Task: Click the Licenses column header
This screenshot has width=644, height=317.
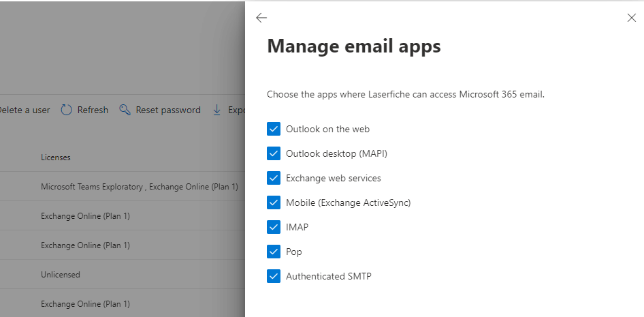Action: pyautogui.click(x=56, y=157)
